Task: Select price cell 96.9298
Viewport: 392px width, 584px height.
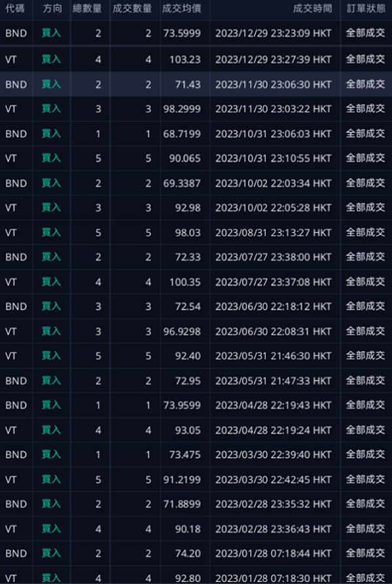Action: click(182, 331)
